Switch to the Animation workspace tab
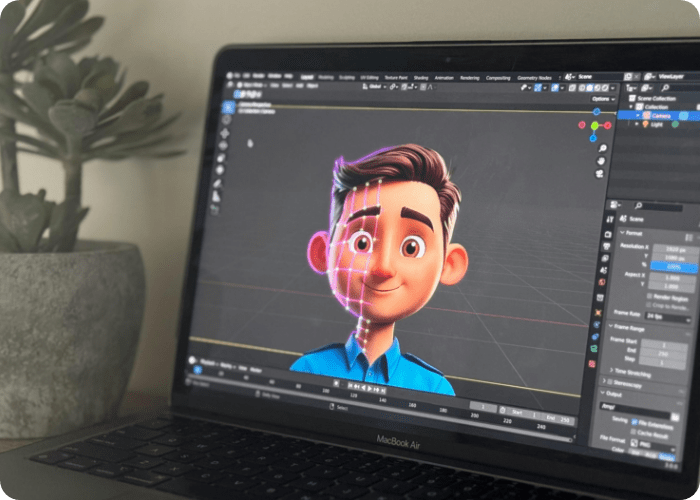Image resolution: width=700 pixels, height=500 pixels. (x=444, y=78)
